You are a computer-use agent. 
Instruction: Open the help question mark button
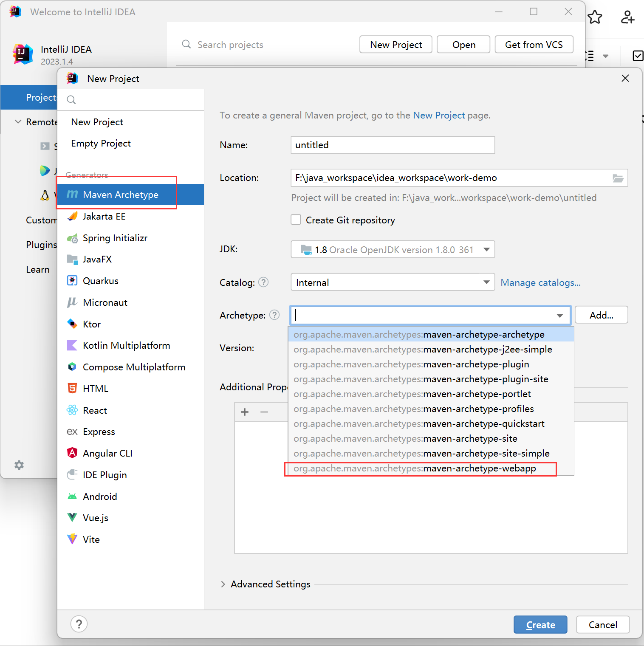[79, 624]
